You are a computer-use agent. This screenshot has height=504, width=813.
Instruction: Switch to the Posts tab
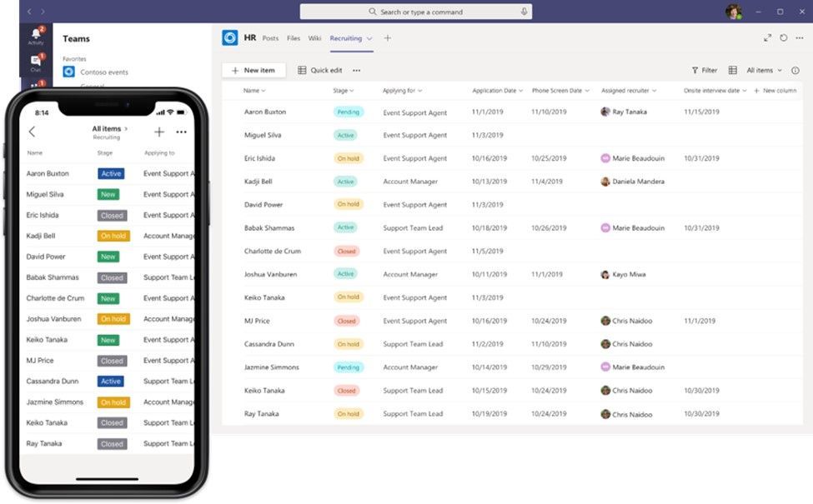pyautogui.click(x=270, y=38)
